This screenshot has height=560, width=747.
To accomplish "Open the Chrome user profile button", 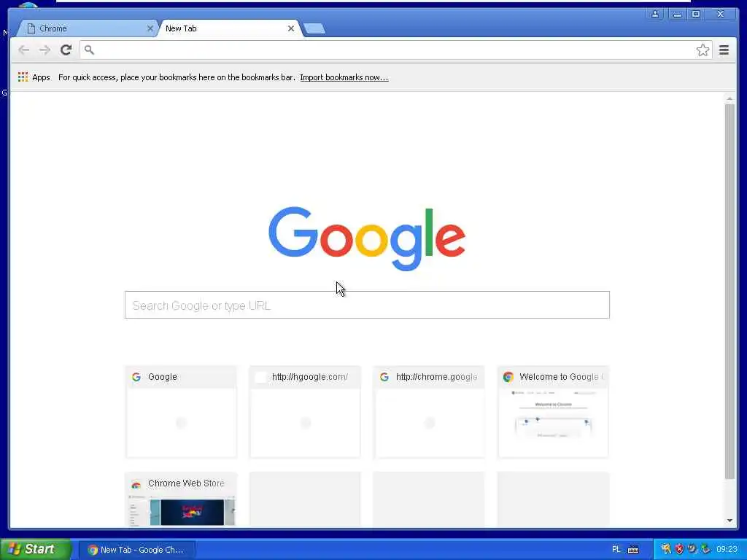I will coord(655,14).
